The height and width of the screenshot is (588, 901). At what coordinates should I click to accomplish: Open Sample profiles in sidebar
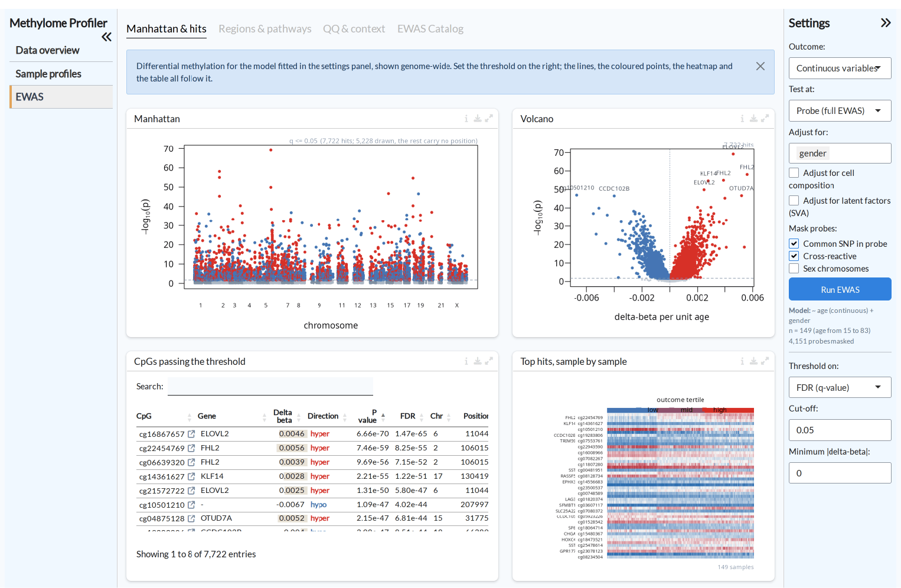[61, 74]
